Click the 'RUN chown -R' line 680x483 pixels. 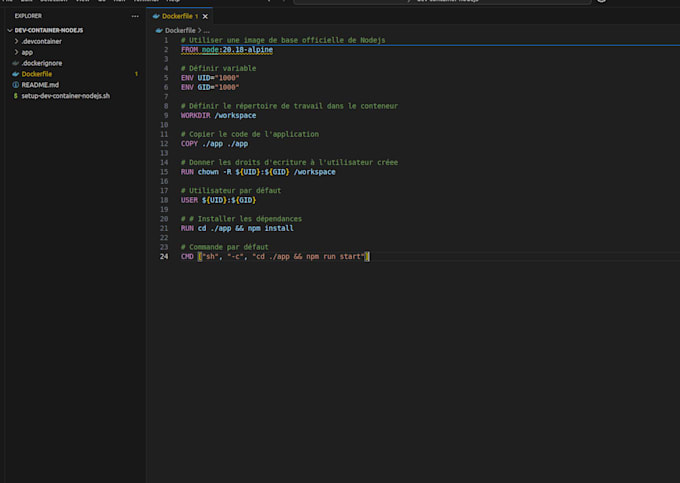[x=258, y=172]
